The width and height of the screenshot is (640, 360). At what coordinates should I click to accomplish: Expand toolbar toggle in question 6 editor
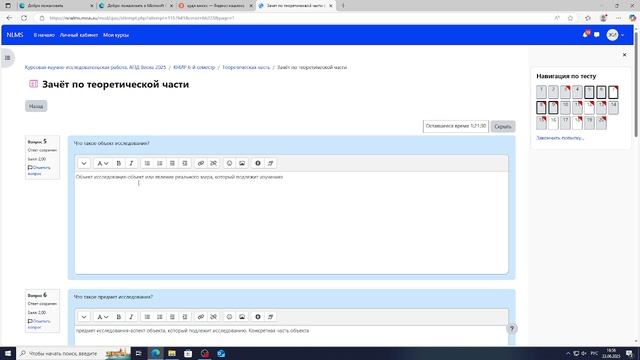coord(84,317)
